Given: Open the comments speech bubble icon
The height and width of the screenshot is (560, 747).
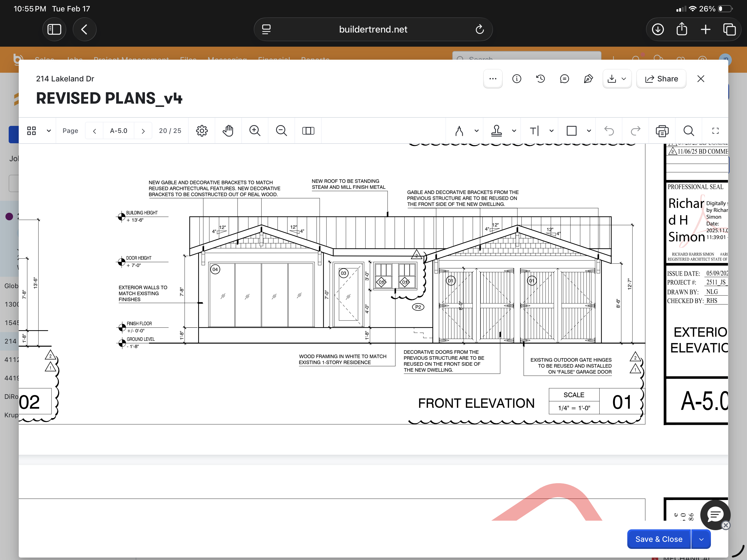Looking at the screenshot, I should pyautogui.click(x=564, y=79).
